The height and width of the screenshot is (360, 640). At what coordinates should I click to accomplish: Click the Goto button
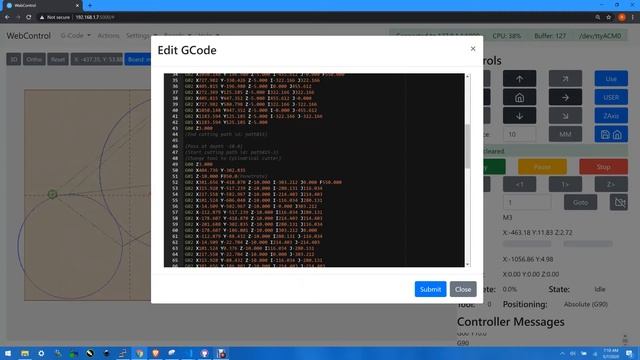point(580,202)
